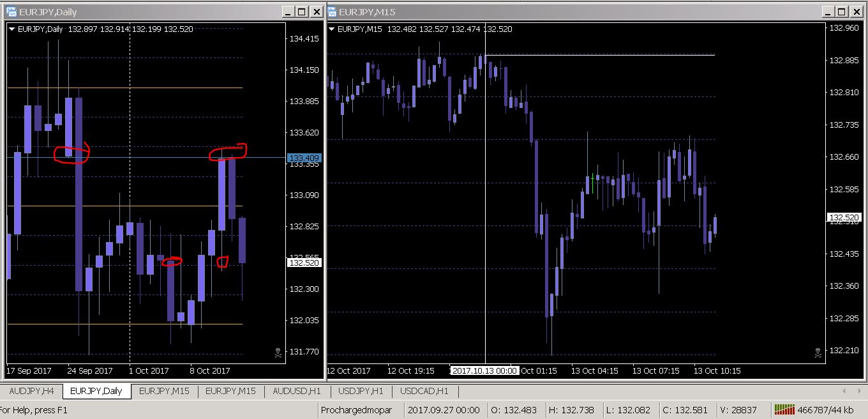This screenshot has height=419, width=868.
Task: Click the C: 132.581 close value
Action: [684, 410]
